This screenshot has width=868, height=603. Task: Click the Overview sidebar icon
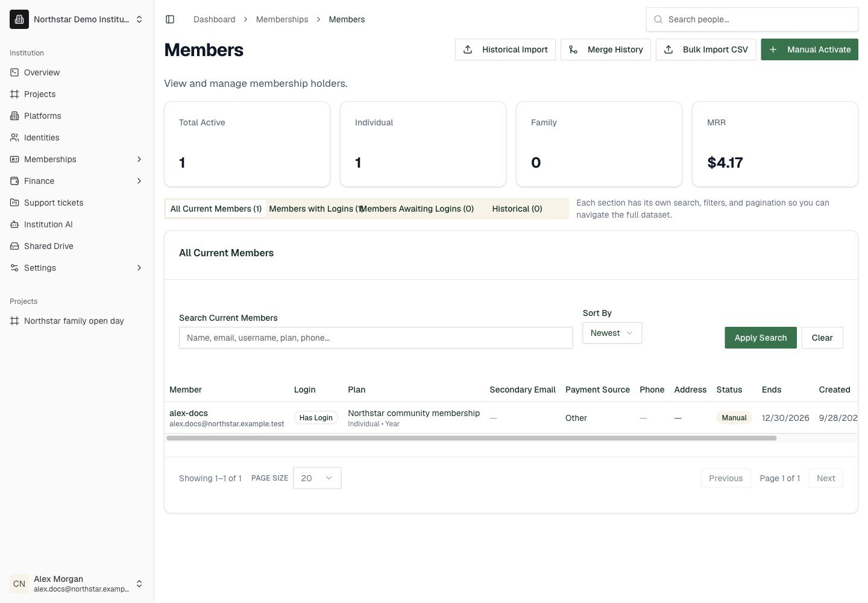[14, 72]
